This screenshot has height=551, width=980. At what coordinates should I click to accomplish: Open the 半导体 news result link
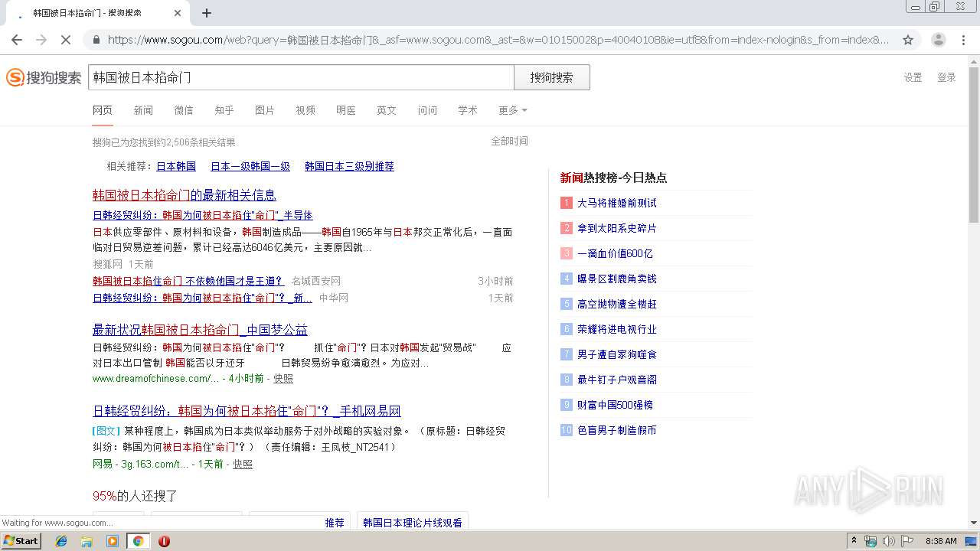[x=203, y=215]
